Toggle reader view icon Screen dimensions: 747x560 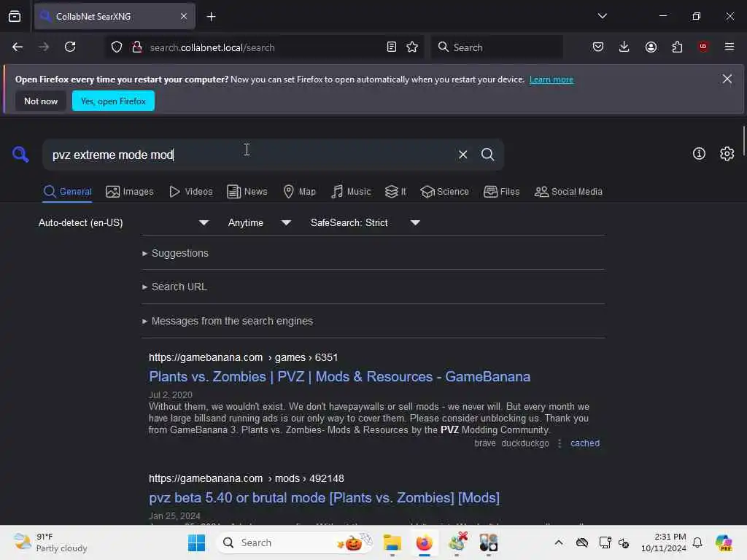point(392,47)
